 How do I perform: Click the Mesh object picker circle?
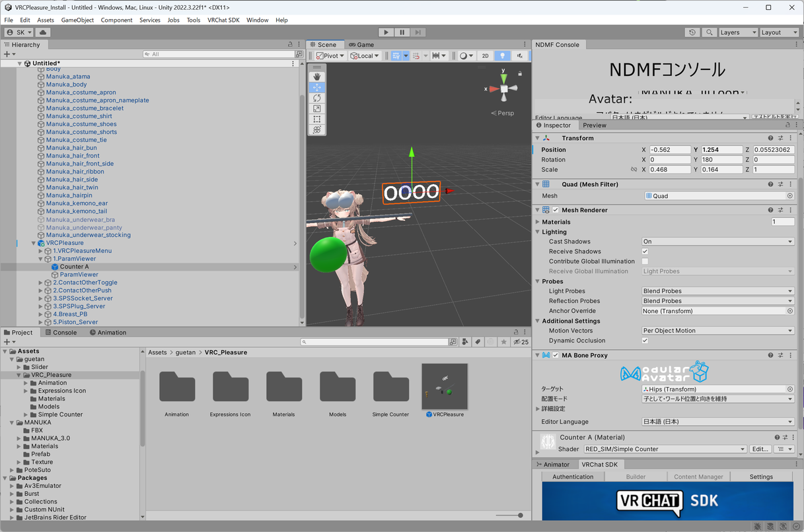pyautogui.click(x=789, y=196)
